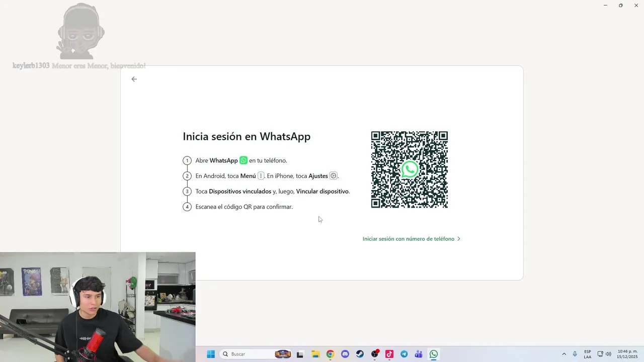Image resolution: width=644 pixels, height=362 pixels.
Task: Open File Explorer from the taskbar
Action: (x=315, y=354)
